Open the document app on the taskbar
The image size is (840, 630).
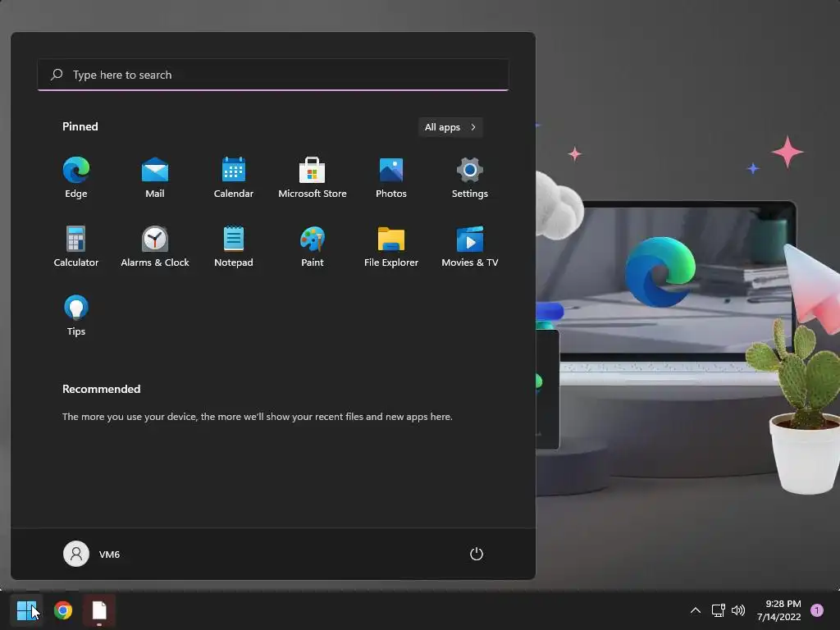[x=99, y=610]
